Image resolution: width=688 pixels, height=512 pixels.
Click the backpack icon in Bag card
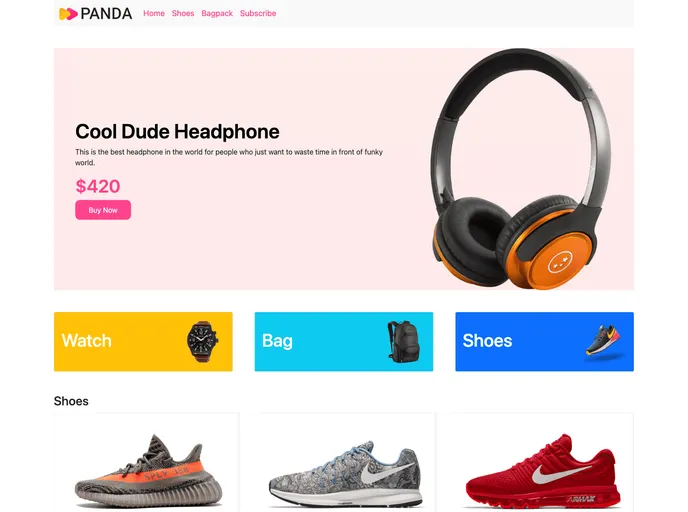coord(403,341)
